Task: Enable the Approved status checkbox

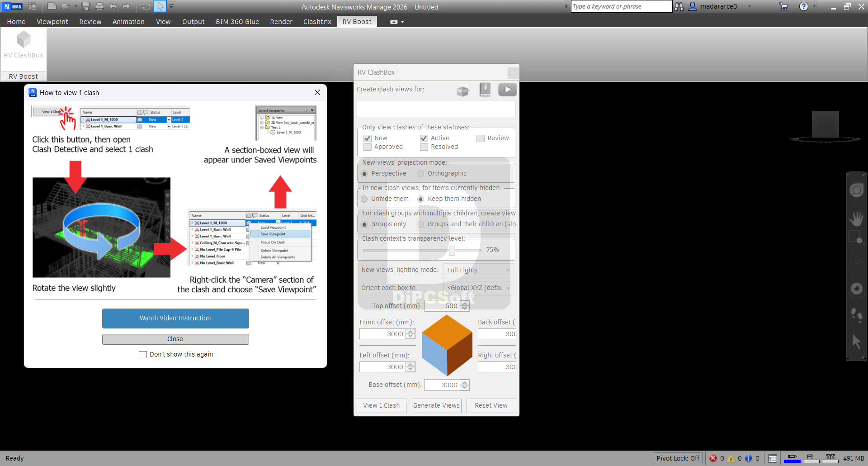Action: (x=368, y=147)
